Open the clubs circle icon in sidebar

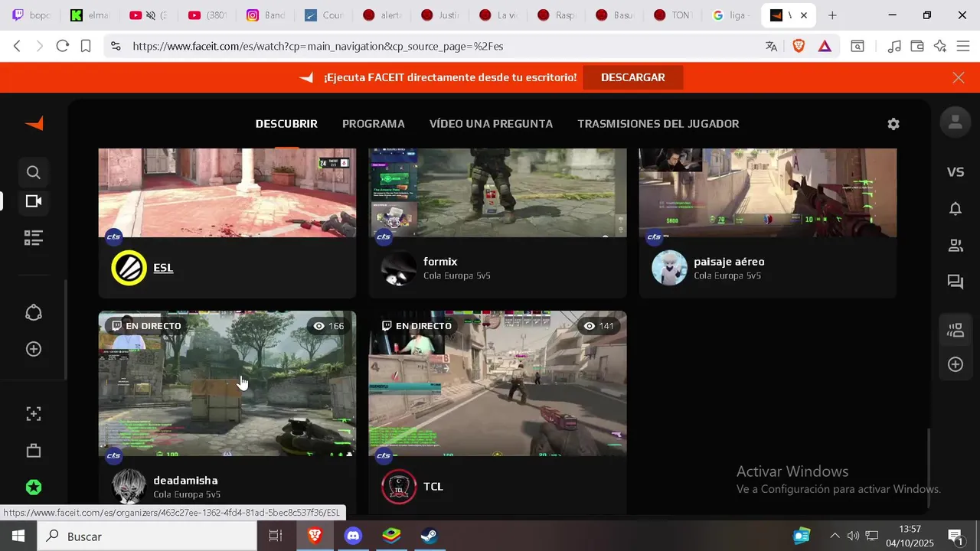33,313
